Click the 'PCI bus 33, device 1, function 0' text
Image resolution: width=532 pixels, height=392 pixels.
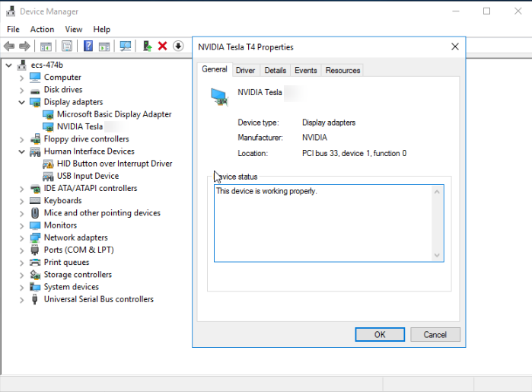tap(354, 154)
